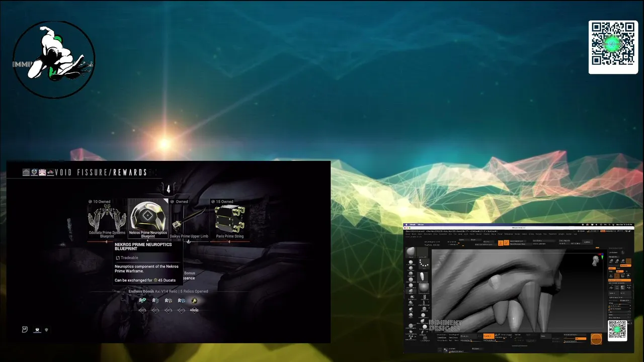Open the Brush menu in ZBrush

pos(415,234)
